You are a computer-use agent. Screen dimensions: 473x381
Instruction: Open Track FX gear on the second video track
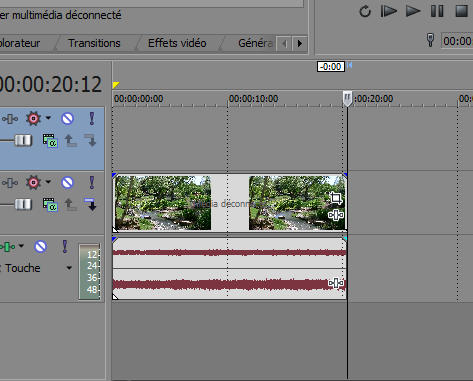pyautogui.click(x=33, y=182)
